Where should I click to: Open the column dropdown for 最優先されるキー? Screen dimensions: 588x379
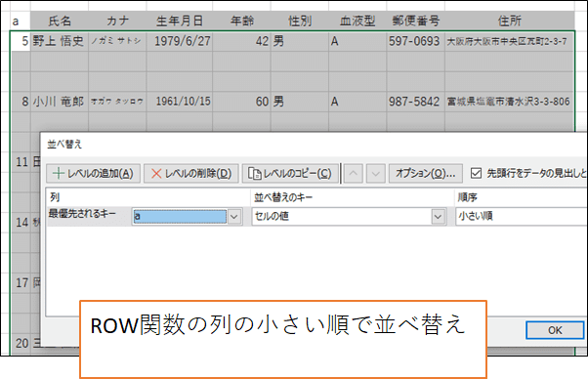pyautogui.click(x=234, y=216)
